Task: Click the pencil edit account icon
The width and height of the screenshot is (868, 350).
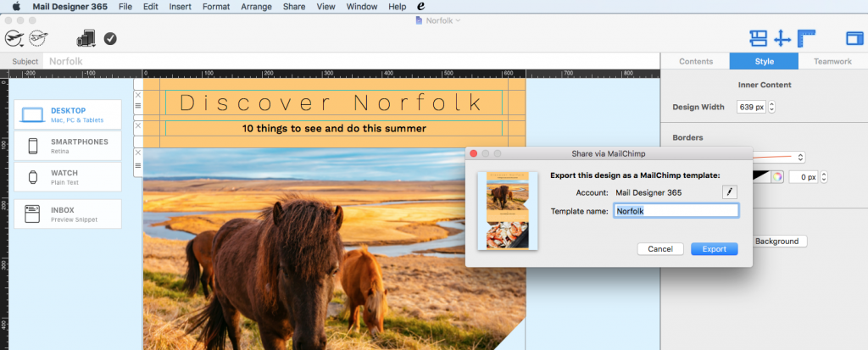Action: 730,192
